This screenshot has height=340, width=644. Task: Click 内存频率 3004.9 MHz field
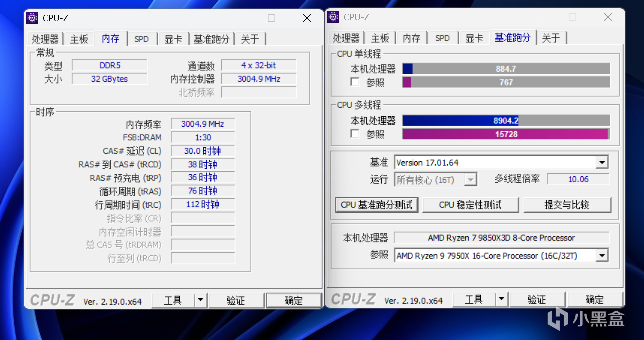[203, 124]
